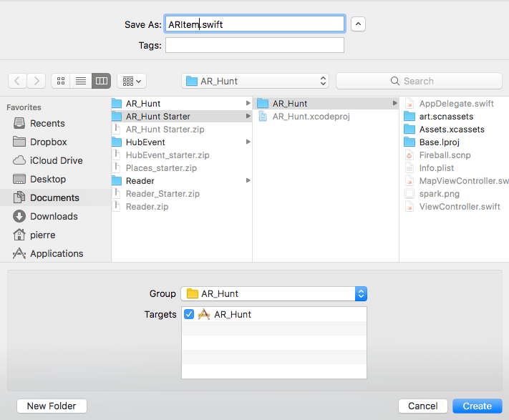Click the New Folder button
The image size is (509, 420).
52,406
